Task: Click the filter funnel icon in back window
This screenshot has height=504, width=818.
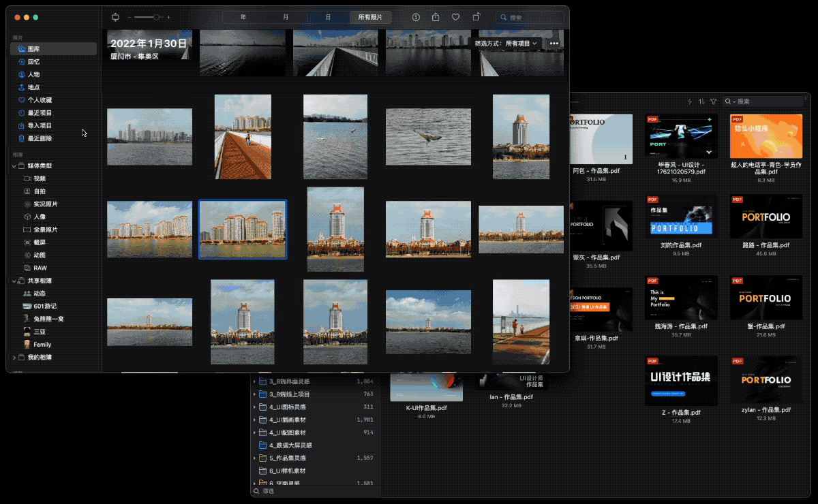Action: (714, 101)
